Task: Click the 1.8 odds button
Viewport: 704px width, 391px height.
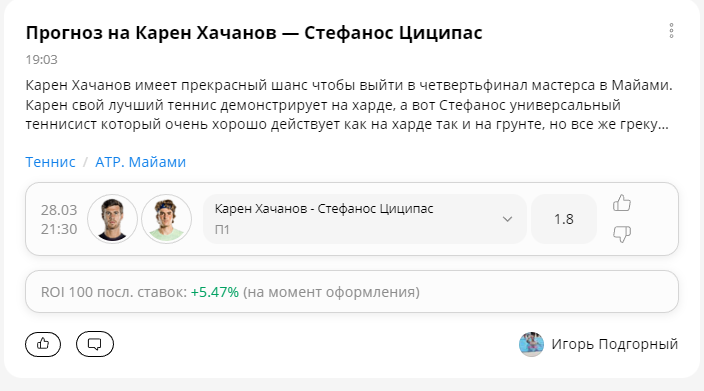Action: click(564, 219)
